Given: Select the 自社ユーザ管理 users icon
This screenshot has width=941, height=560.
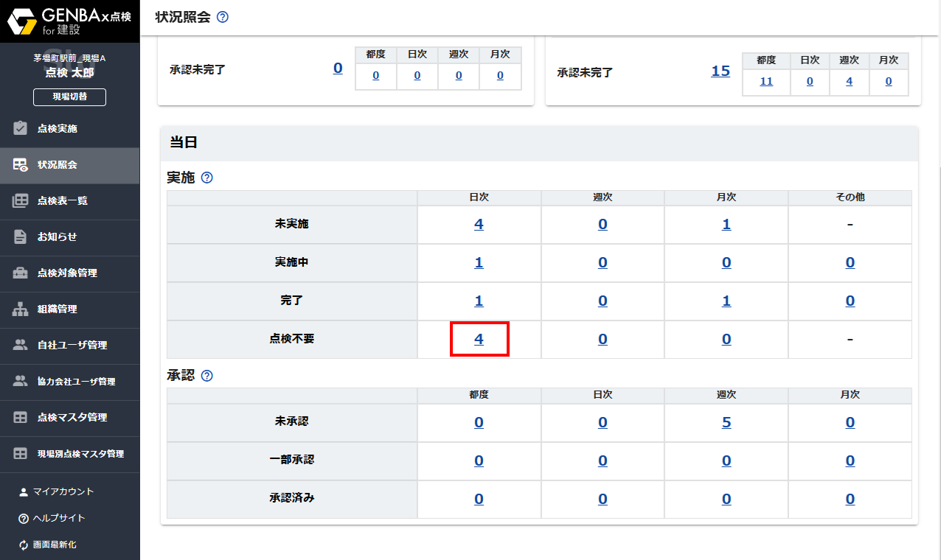Looking at the screenshot, I should click(18, 346).
